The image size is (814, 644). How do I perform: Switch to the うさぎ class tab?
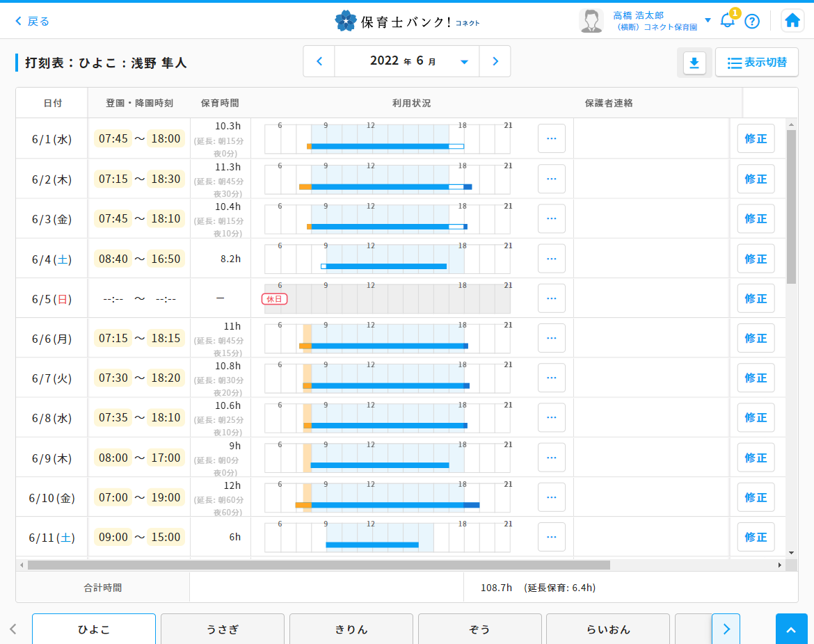coord(223,629)
